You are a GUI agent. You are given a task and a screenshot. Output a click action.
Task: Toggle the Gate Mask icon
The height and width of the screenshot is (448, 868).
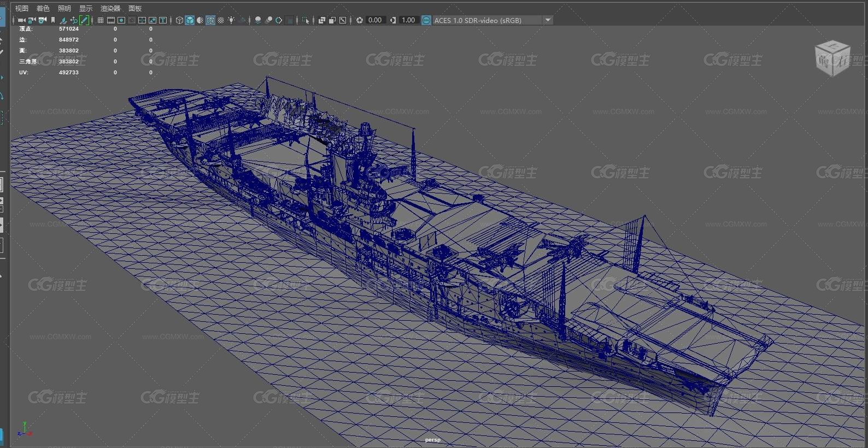point(131,20)
